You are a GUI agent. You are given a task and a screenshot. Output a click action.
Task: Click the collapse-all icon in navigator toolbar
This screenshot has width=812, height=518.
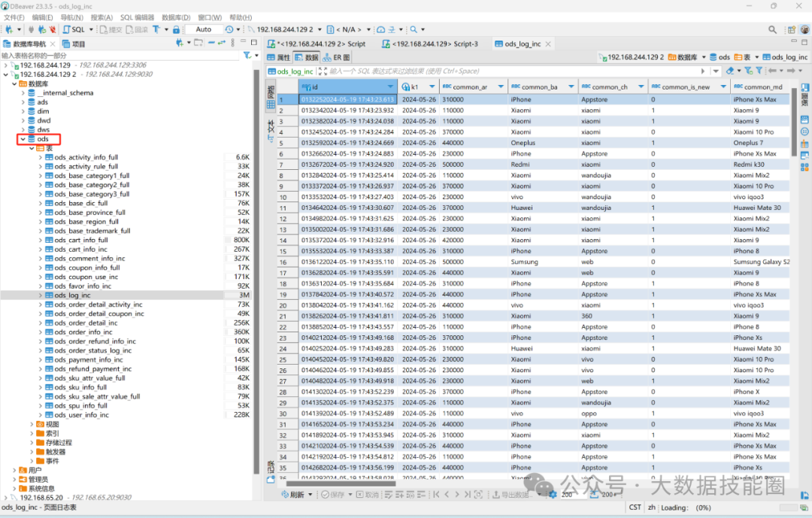[211, 44]
